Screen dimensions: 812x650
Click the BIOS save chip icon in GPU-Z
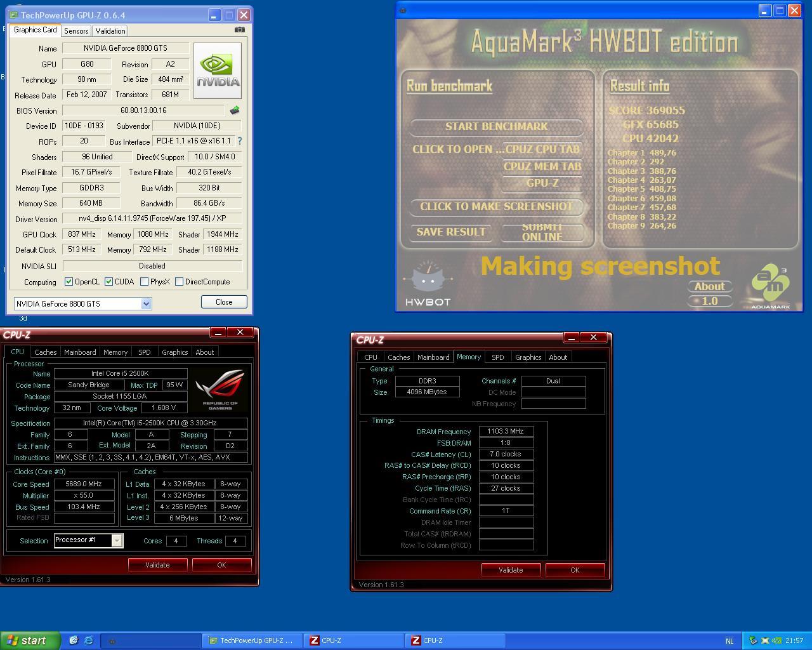point(235,110)
